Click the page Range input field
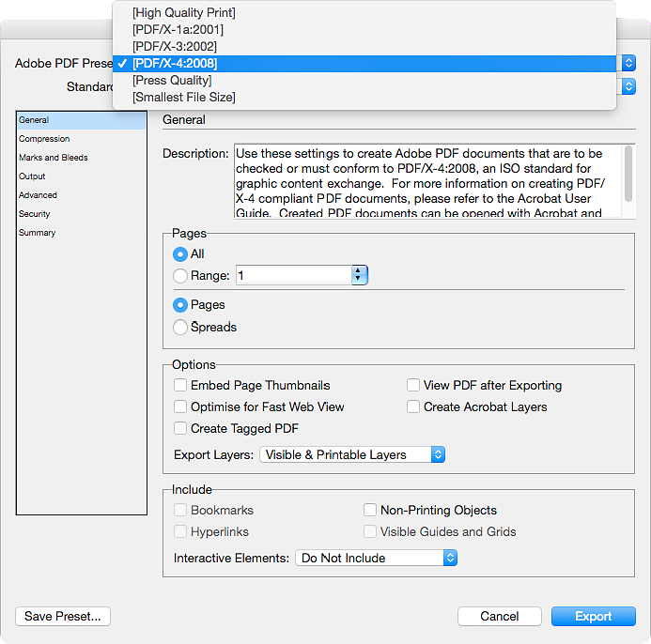Image resolution: width=651 pixels, height=644 pixels. (293, 275)
